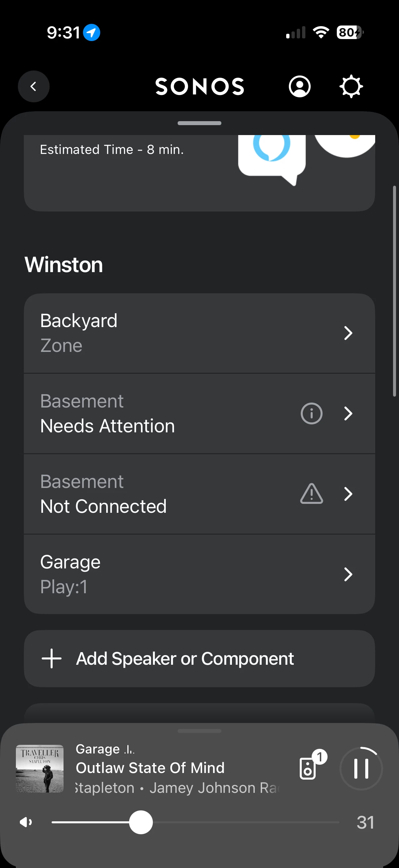Tap the volume mute speaker icon
The image size is (399, 868).
[x=26, y=822]
